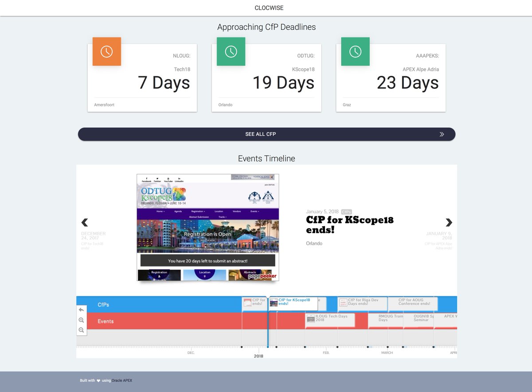Click the CfPs tag badge beside date
Viewport: 532px width, 392px height.
[347, 212]
